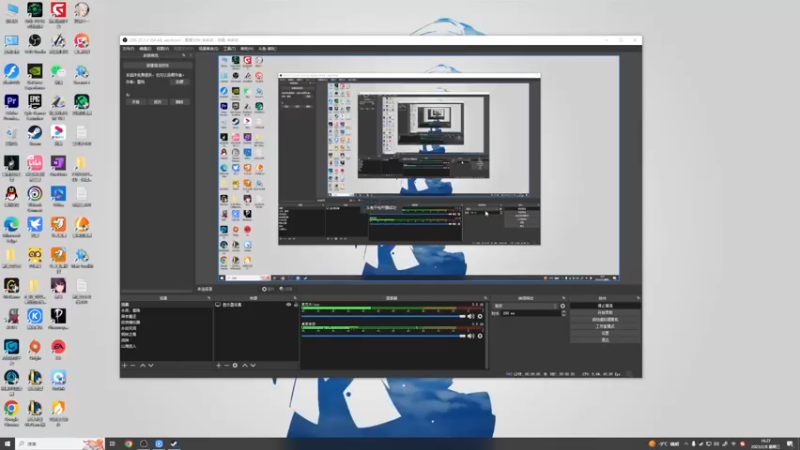Add a new scene with plus icon
Image resolution: width=800 pixels, height=450 pixels.
click(124, 365)
